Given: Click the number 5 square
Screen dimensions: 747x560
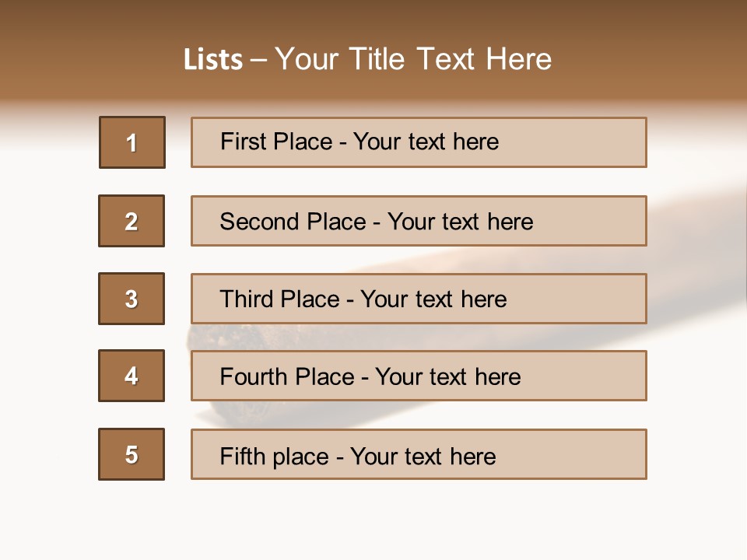Looking at the screenshot, I should pyautogui.click(x=132, y=454).
